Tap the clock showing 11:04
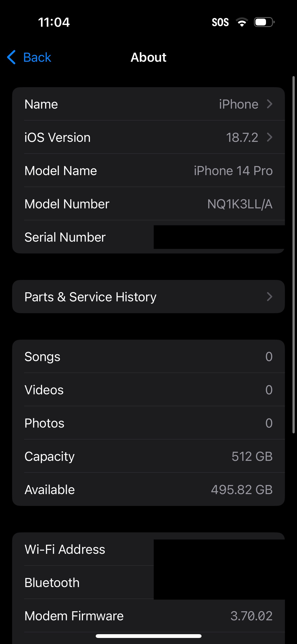This screenshot has height=644, width=297. pyautogui.click(x=54, y=22)
